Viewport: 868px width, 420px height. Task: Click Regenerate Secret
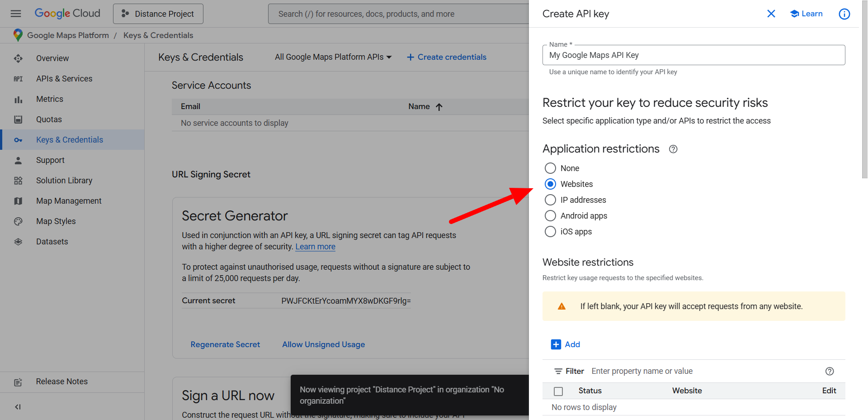point(225,344)
